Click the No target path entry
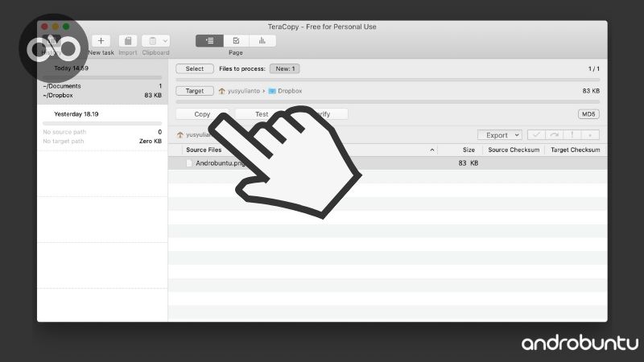The height and width of the screenshot is (362, 644). pos(64,142)
